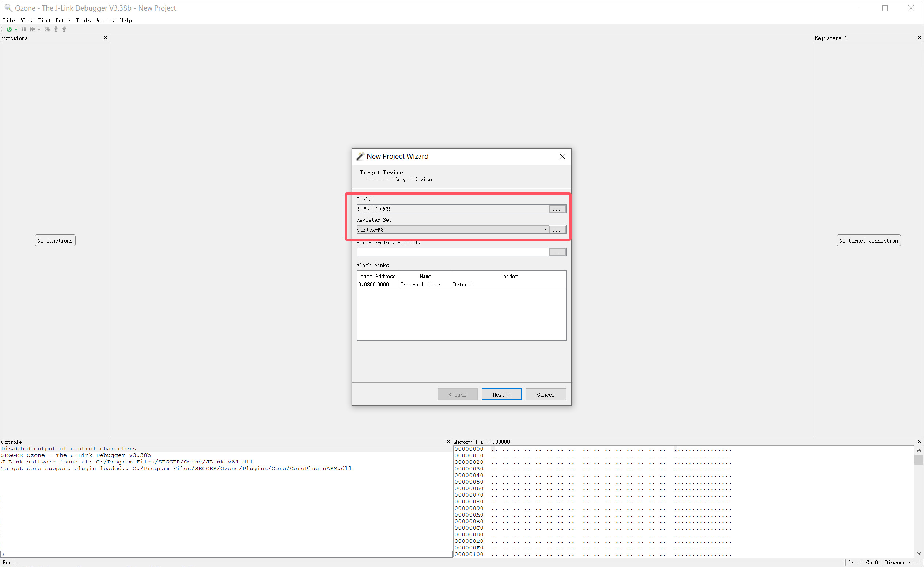The height and width of the screenshot is (567, 924).
Task: Click the Reset target toolbar icon
Action: click(33, 29)
